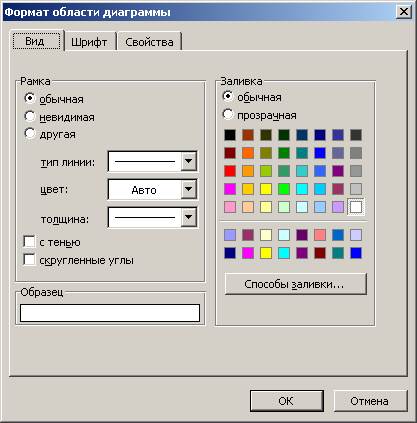This screenshot has height=423, width=417.
Task: Select the orange swatch in second row
Action: [x=248, y=153]
